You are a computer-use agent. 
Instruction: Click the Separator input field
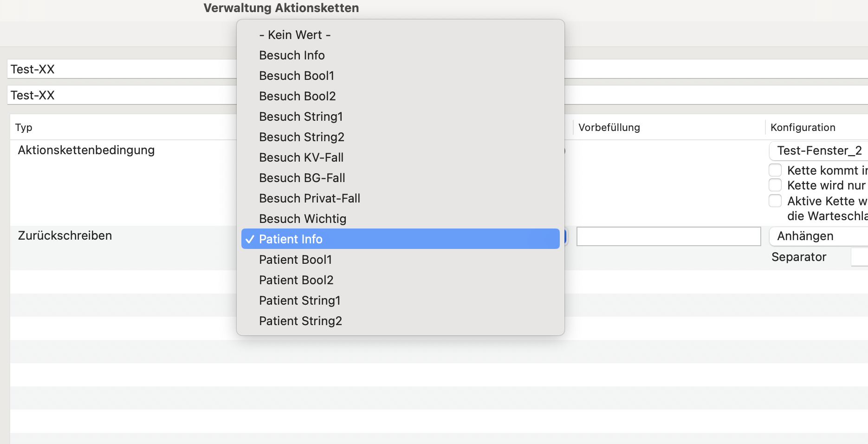click(x=859, y=257)
